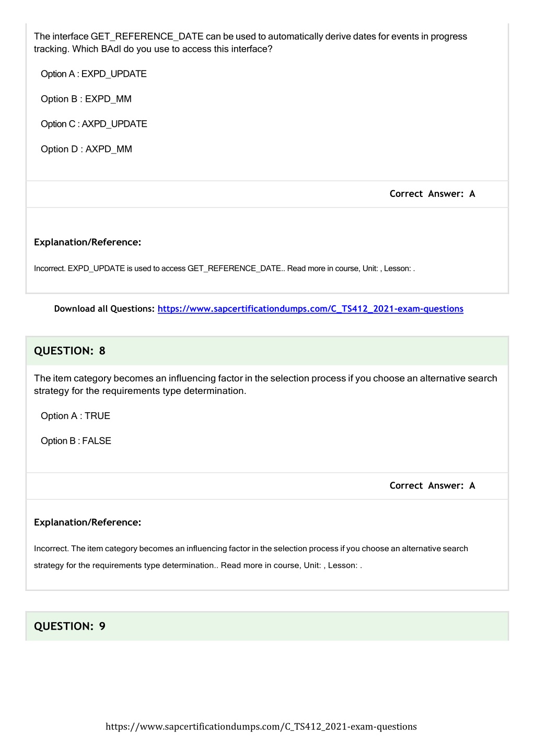The width and height of the screenshot is (535, 756).
Task: Choose Option D : AXPD_MM
Action: pyautogui.click(x=86, y=149)
